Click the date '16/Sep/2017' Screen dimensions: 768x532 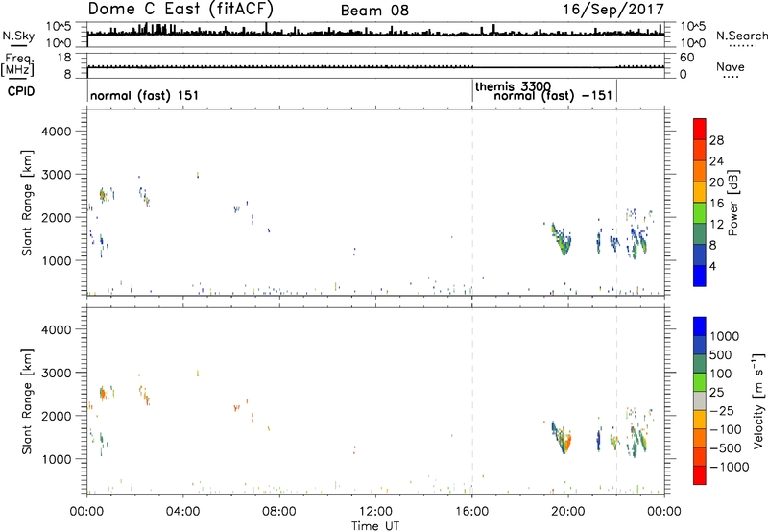613,10
